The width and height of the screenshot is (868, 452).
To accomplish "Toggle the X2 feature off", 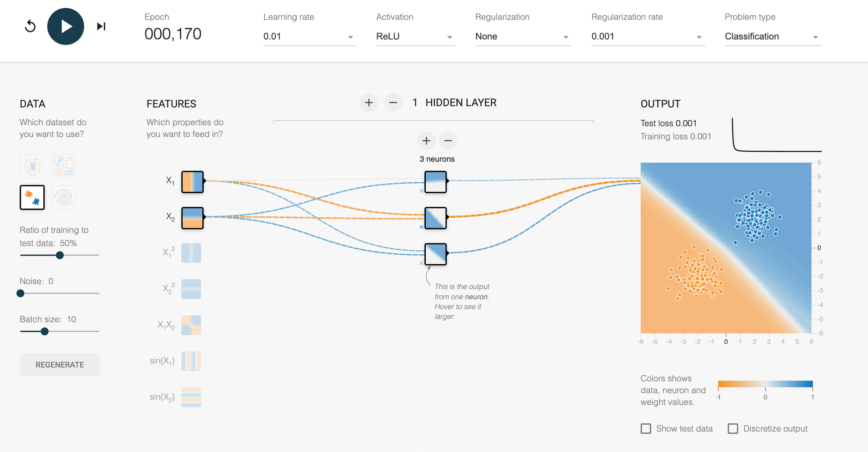I will (192, 218).
